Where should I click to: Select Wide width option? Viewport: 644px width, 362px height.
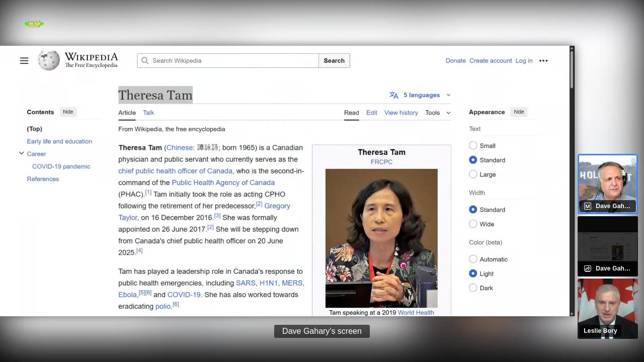point(473,224)
